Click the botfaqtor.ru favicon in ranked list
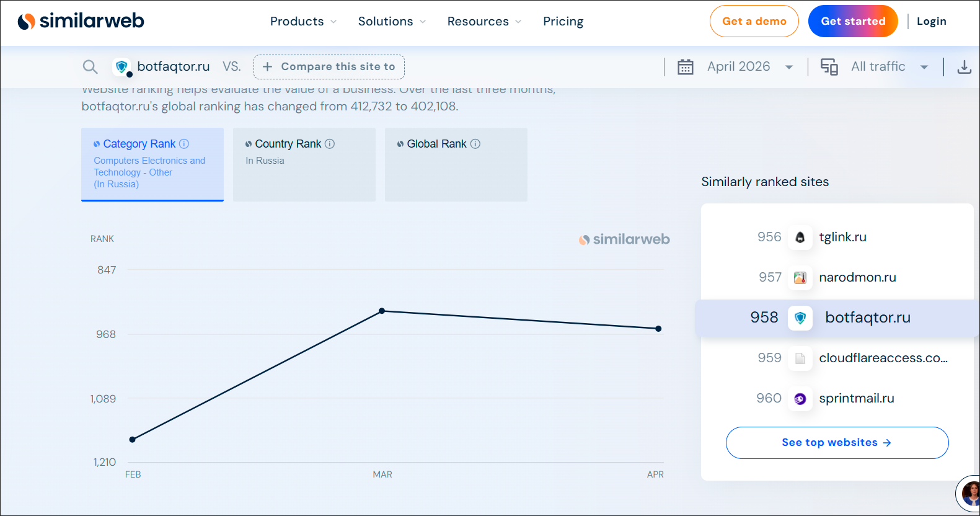 pyautogui.click(x=800, y=318)
